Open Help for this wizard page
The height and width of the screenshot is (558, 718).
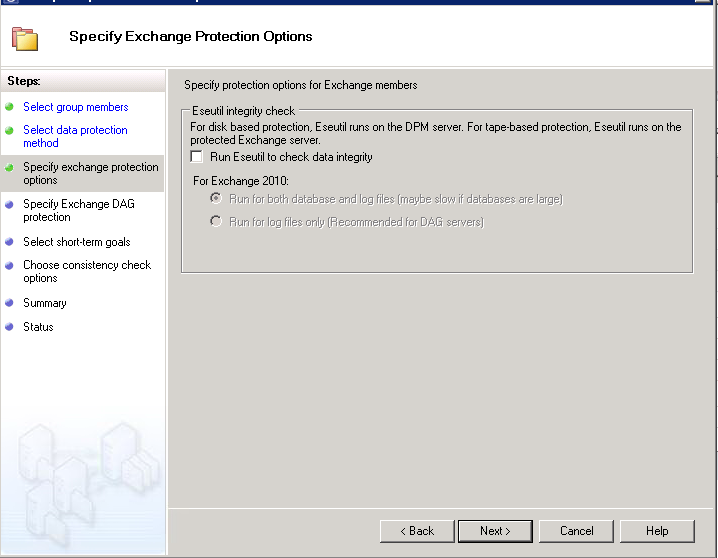(657, 531)
